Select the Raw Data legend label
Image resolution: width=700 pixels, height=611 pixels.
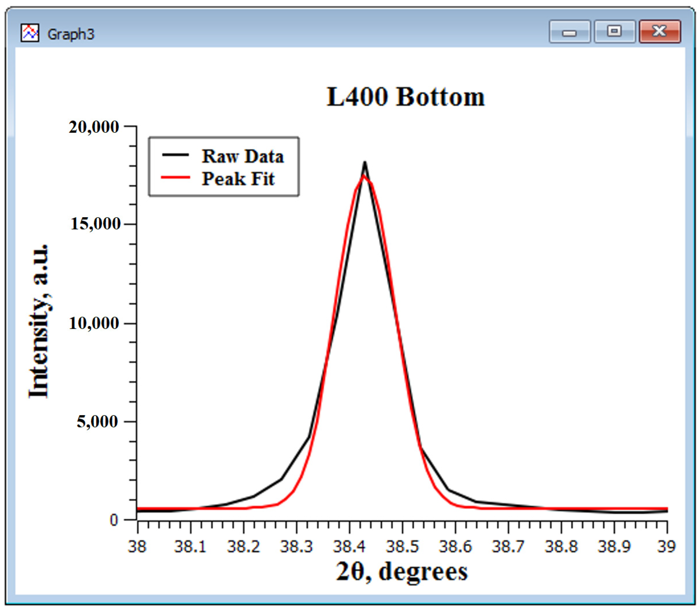242,156
